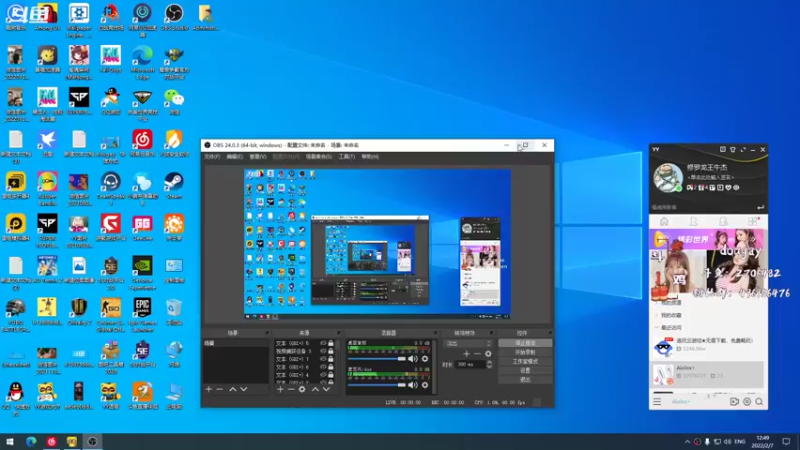The height and width of the screenshot is (450, 800).
Task: Select the Steam desktop icon
Action: click(174, 185)
